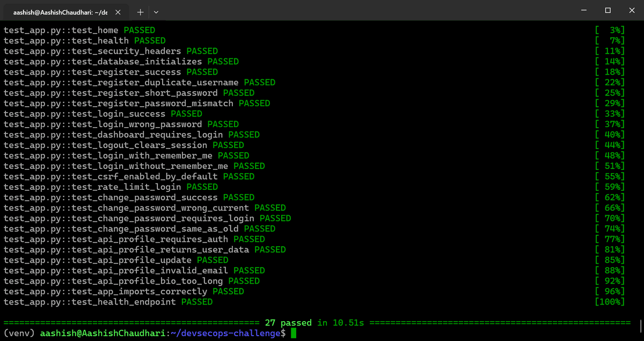Screen dimensions: 644x341
Task: Click the test_change_password_wrong_current line
Action: [145, 208]
